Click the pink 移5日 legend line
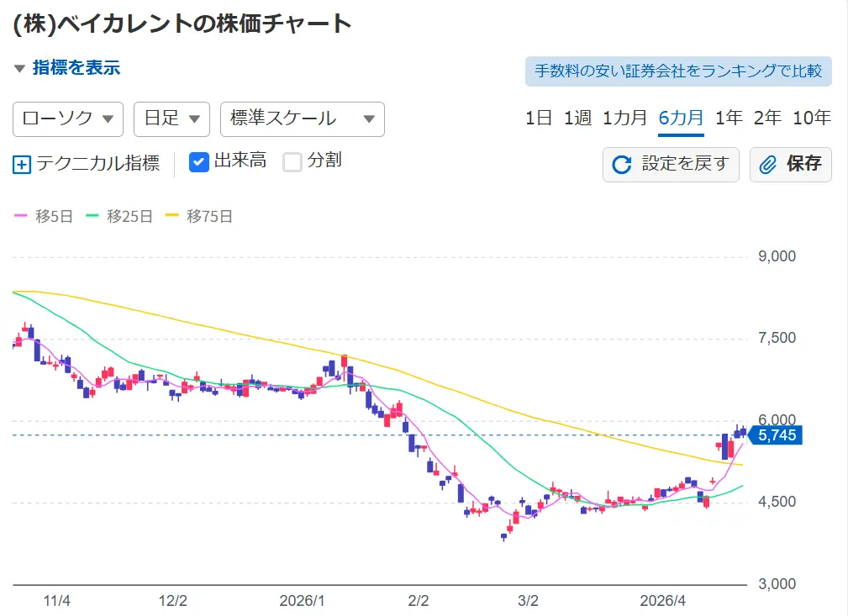The height and width of the screenshot is (616, 848). click(21, 216)
